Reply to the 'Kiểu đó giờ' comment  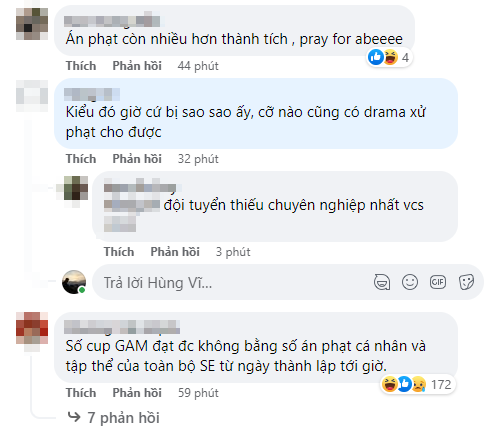click(x=137, y=159)
